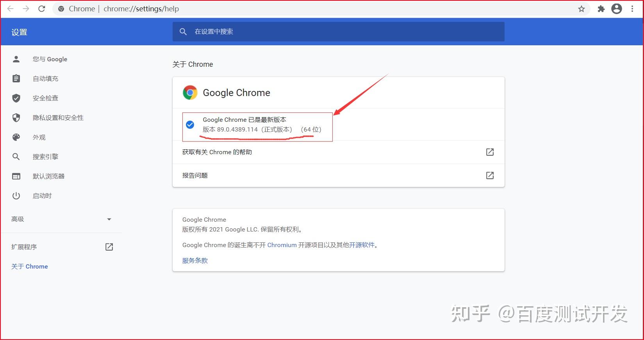Click the external link icon for 报告问题
This screenshot has height=340, width=644.
490,175
